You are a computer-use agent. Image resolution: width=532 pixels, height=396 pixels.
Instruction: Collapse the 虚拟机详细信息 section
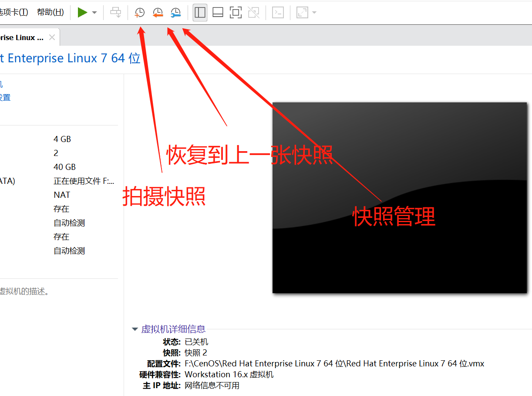point(135,329)
